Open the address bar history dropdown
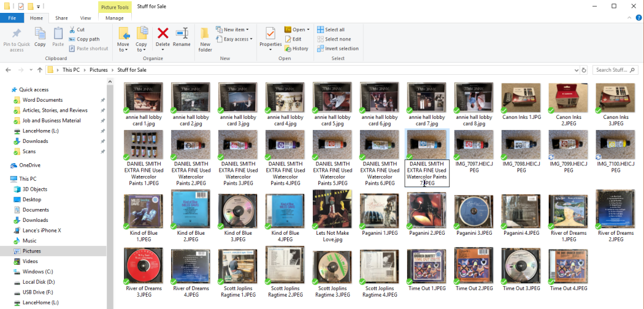 point(576,70)
